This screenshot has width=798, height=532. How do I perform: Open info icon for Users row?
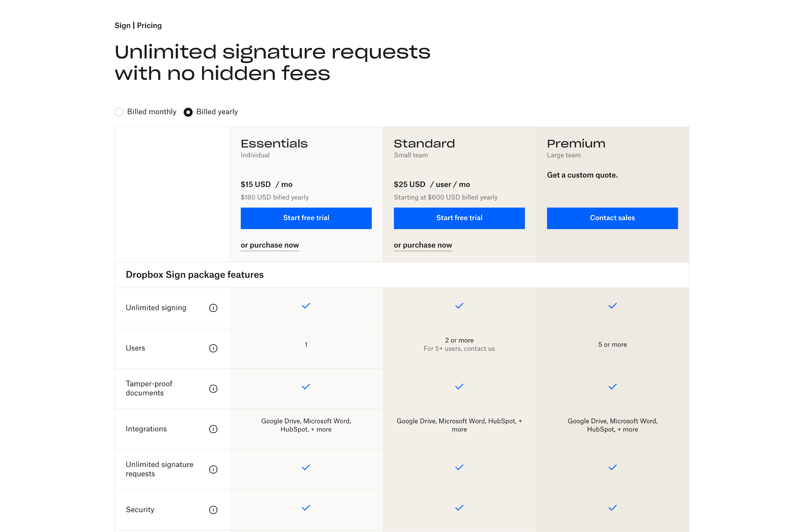213,348
